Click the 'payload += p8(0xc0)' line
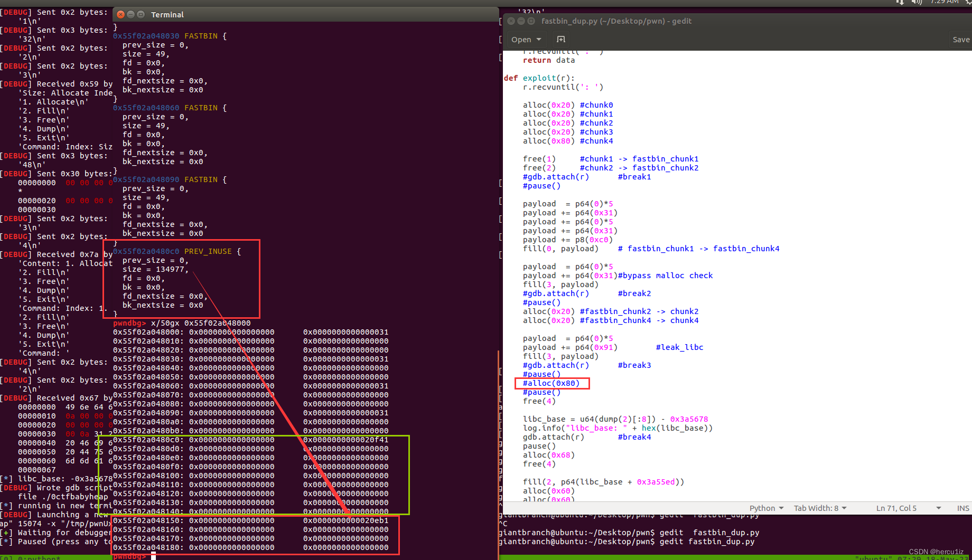The image size is (972, 560). click(568, 240)
